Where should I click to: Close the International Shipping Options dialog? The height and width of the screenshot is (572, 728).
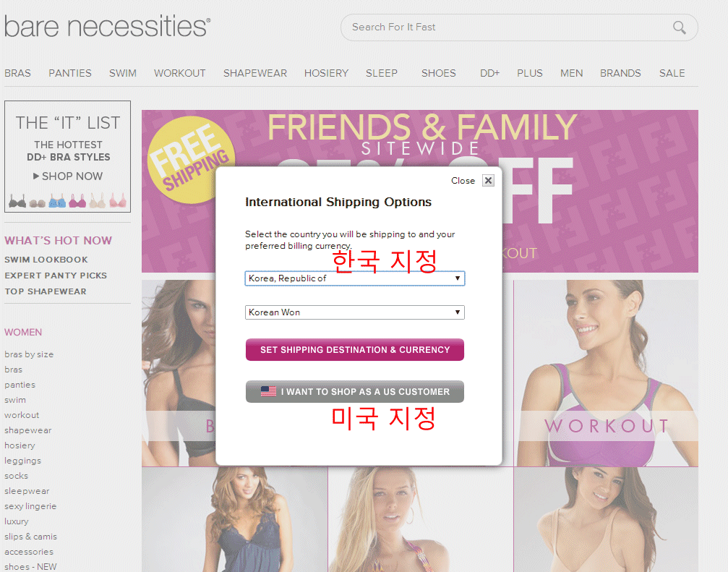(x=488, y=181)
